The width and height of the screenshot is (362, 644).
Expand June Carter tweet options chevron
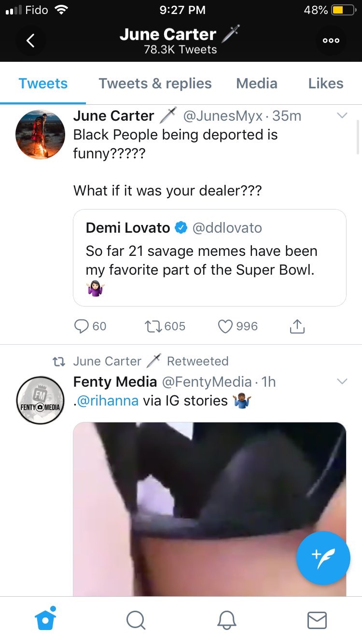pos(342,115)
